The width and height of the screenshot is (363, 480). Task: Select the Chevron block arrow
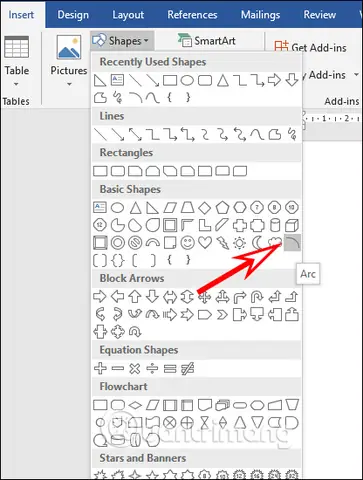(x=222, y=314)
